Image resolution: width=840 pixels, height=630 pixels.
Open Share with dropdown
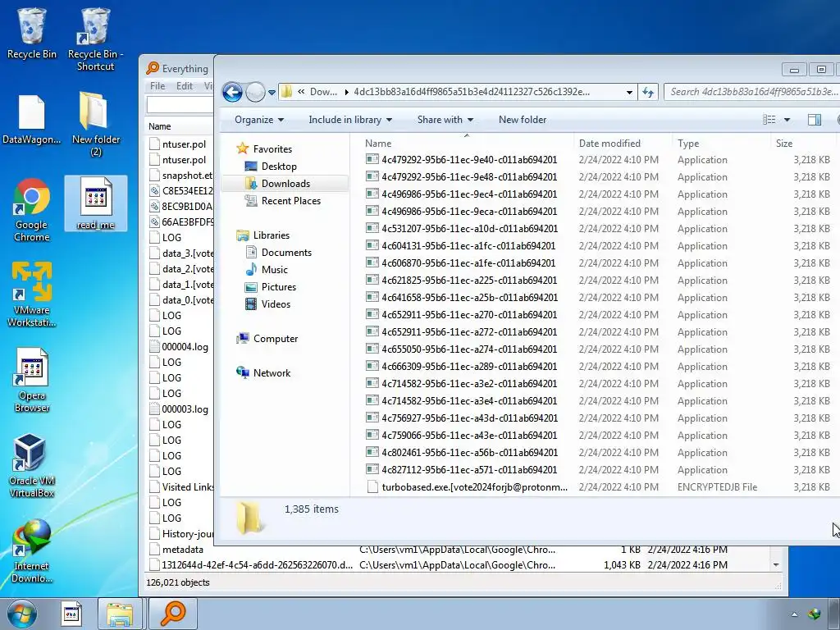click(x=445, y=120)
